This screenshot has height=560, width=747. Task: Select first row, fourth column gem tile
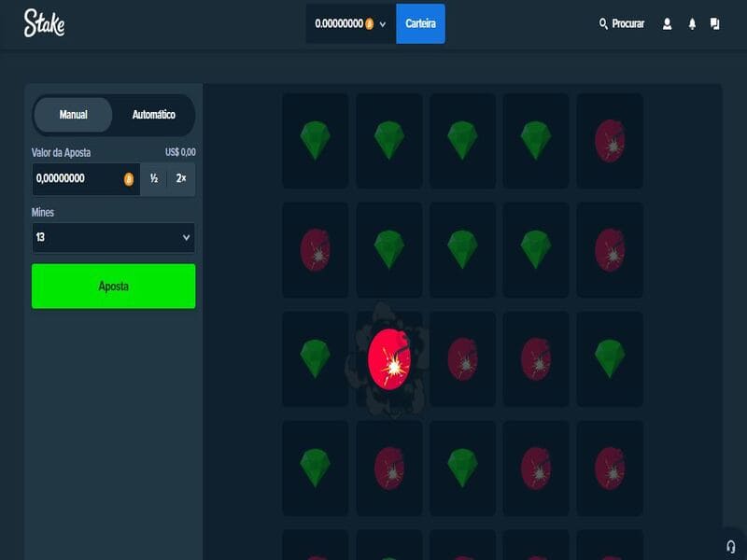tap(536, 141)
